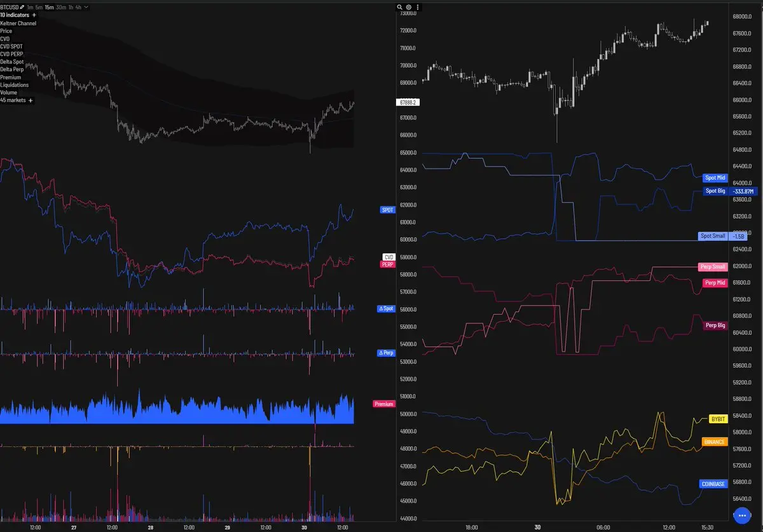Click the BTCUSD pane title

click(10, 7)
